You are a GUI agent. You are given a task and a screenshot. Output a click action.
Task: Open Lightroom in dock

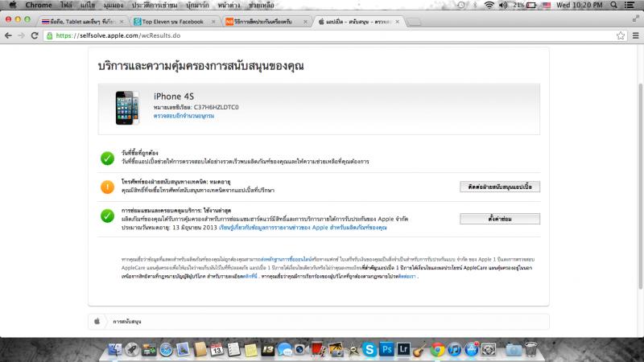[403, 350]
